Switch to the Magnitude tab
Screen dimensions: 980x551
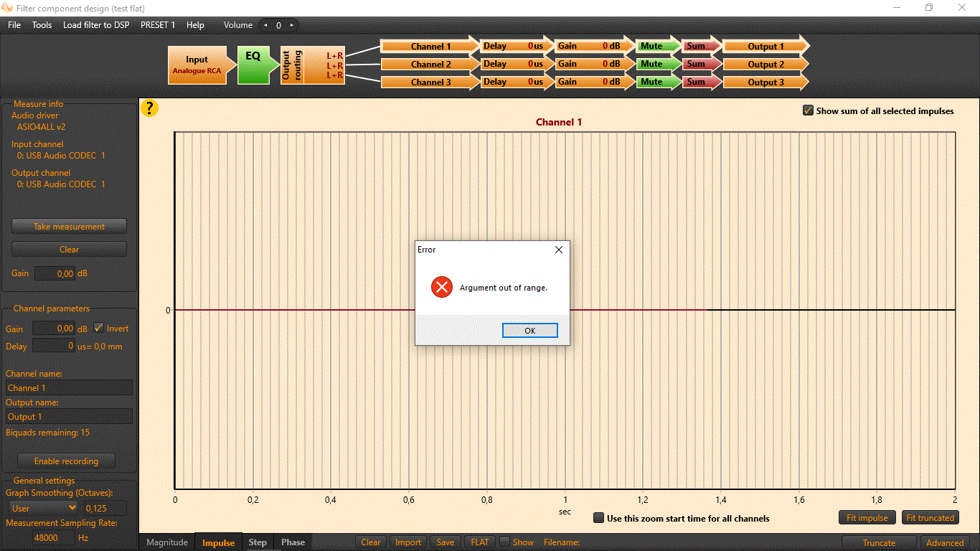(x=167, y=542)
